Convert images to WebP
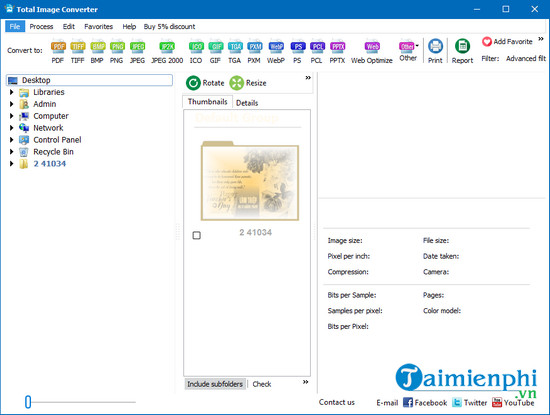 pos(276,51)
